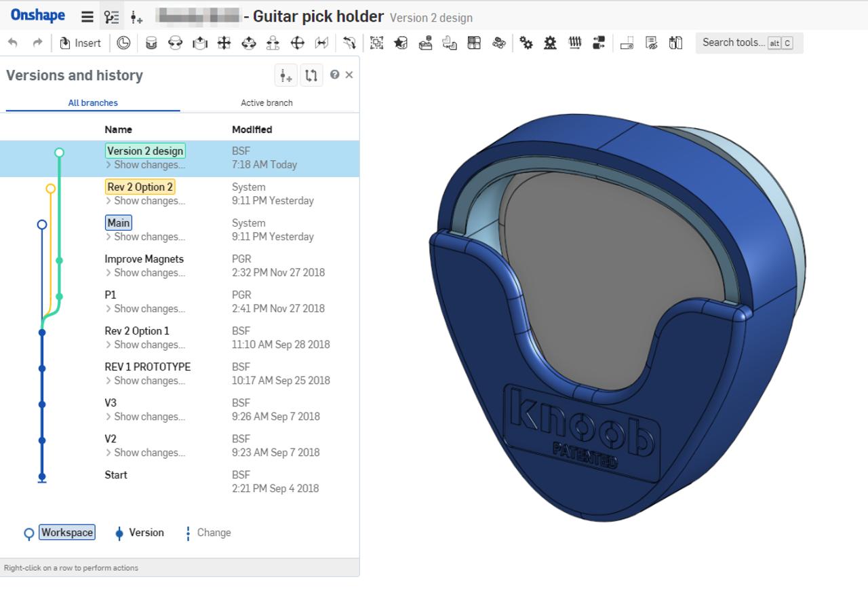The image size is (868, 591).
Task: Expand Show changes under Version 2 design
Action: 139,165
